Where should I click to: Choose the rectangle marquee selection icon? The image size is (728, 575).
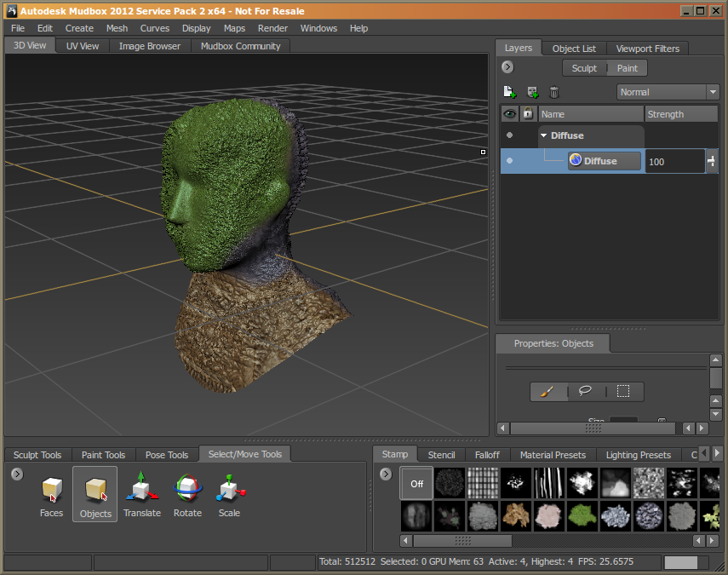tap(623, 391)
